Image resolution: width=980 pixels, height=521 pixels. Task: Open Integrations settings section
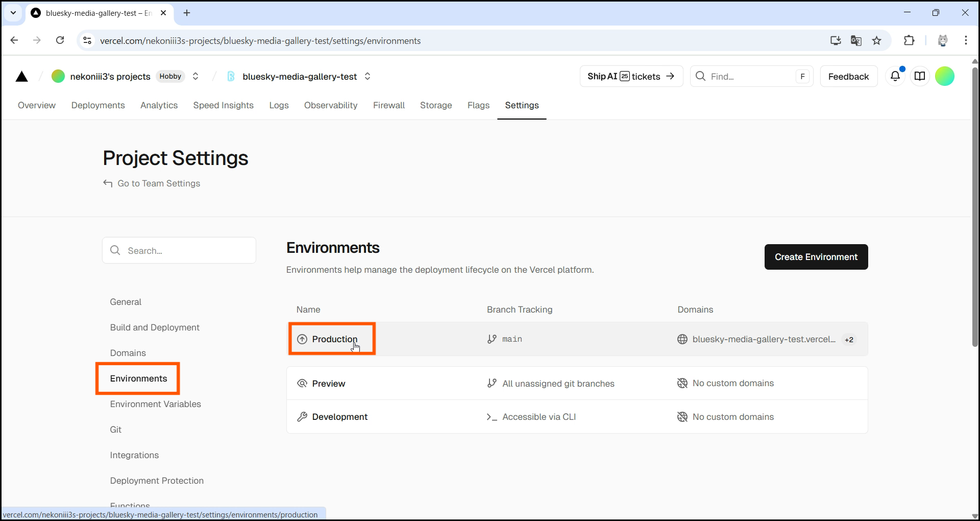(134, 455)
